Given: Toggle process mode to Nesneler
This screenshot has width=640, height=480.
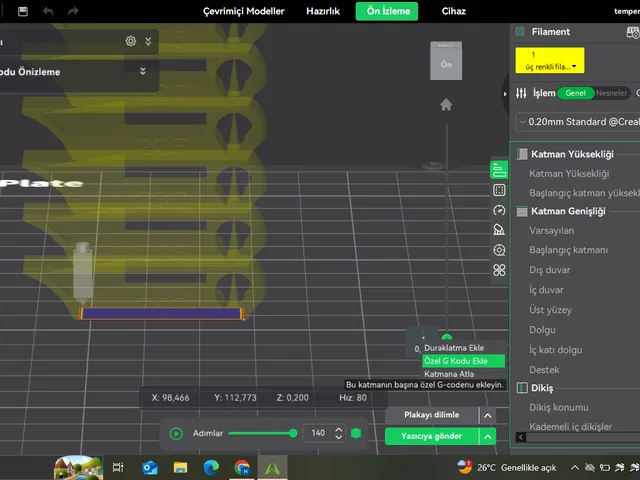Looking at the screenshot, I should coord(611,93).
